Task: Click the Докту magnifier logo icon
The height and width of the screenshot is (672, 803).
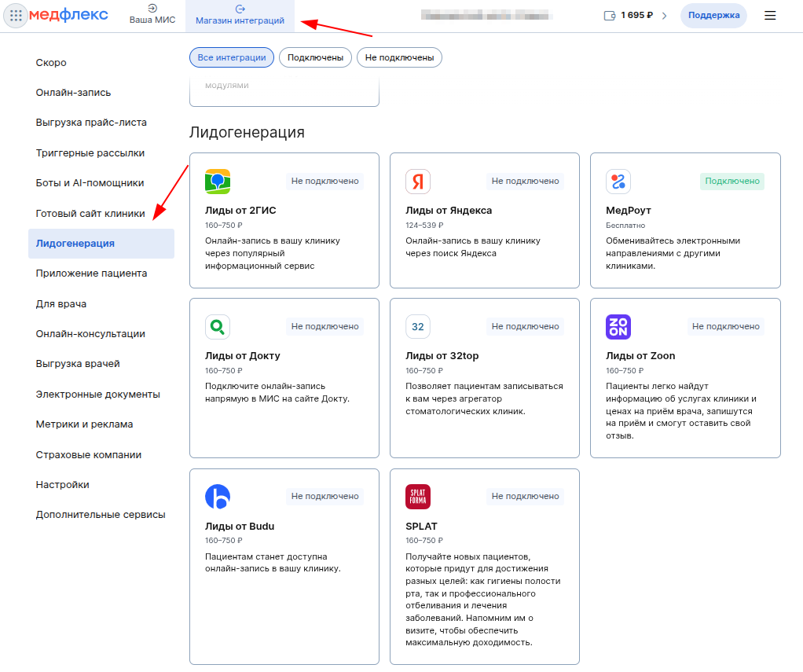Action: (218, 327)
